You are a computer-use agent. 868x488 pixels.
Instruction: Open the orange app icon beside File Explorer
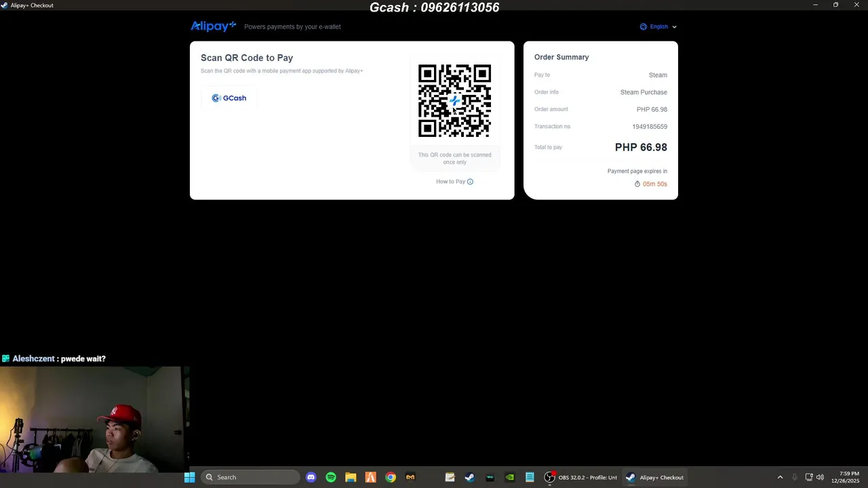pos(371,477)
